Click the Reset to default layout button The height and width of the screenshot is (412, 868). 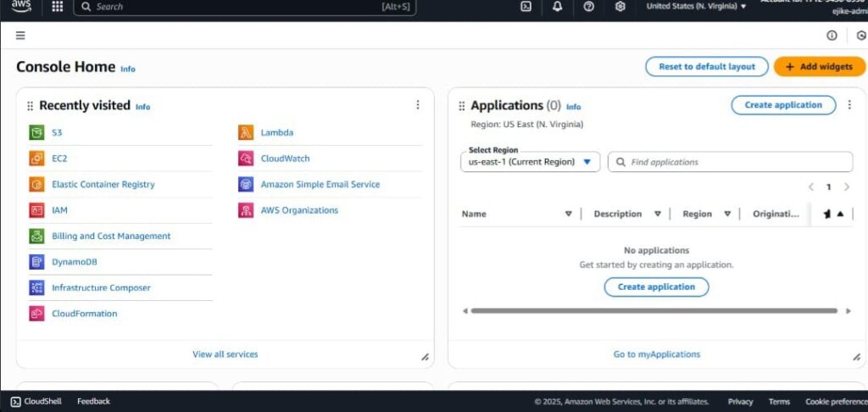(706, 67)
